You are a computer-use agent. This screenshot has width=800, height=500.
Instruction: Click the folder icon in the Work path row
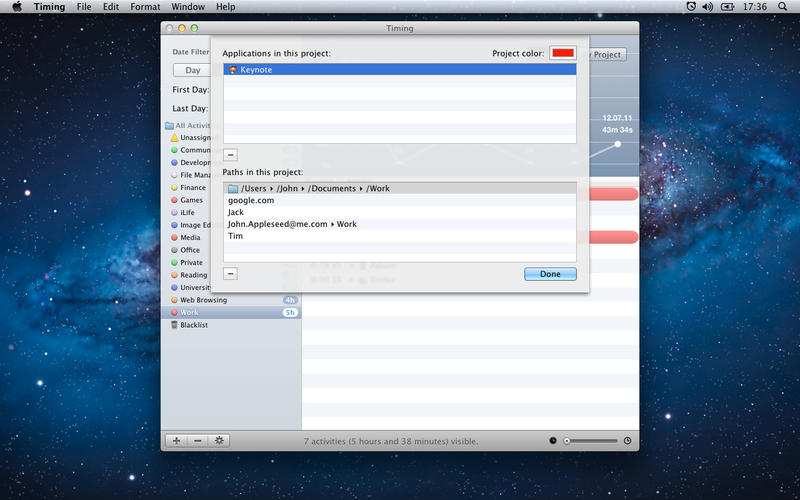tap(233, 188)
